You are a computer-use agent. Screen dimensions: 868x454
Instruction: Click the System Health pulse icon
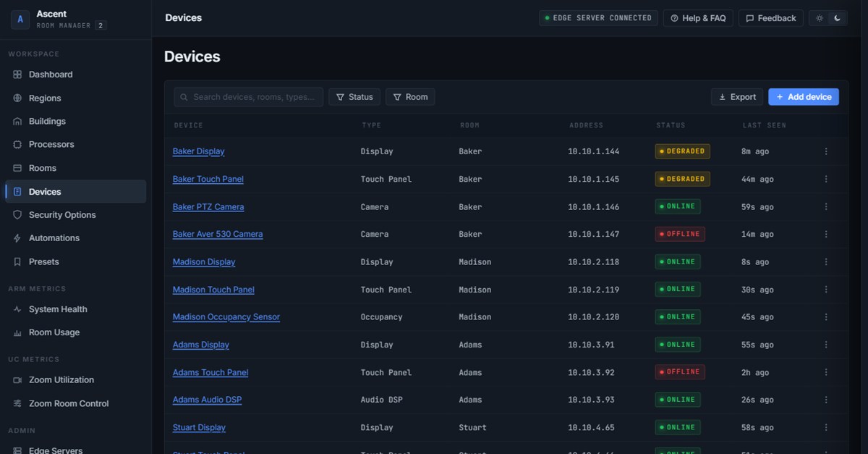pos(17,309)
